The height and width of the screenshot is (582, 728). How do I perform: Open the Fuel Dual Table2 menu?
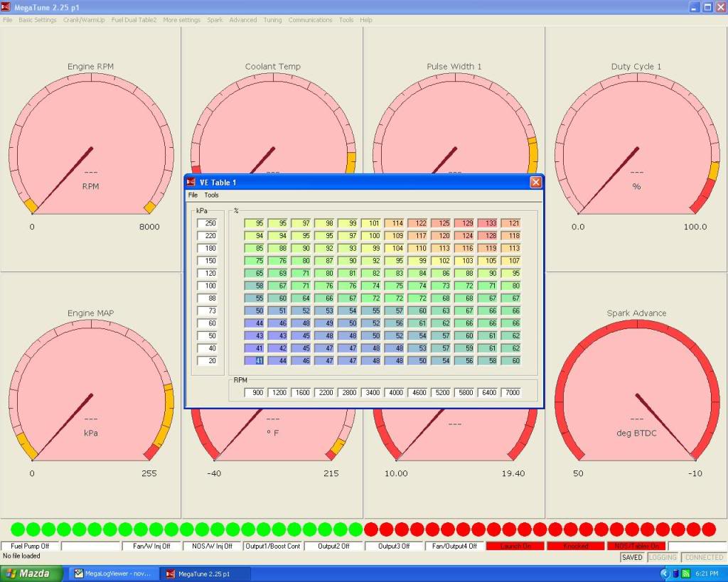[134, 20]
